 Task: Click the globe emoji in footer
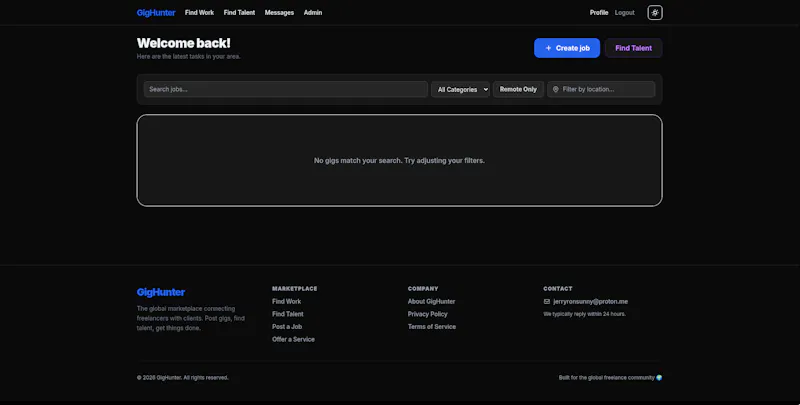(x=659, y=378)
